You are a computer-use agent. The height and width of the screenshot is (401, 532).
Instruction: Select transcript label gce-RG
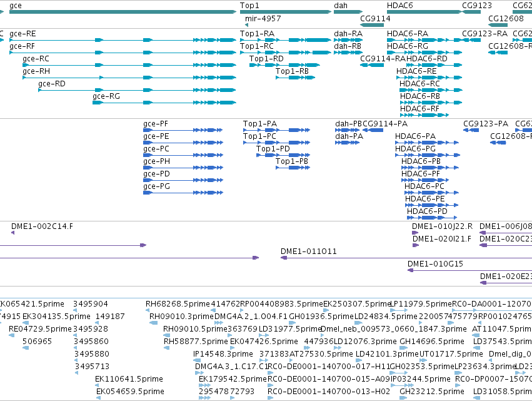pos(106,96)
